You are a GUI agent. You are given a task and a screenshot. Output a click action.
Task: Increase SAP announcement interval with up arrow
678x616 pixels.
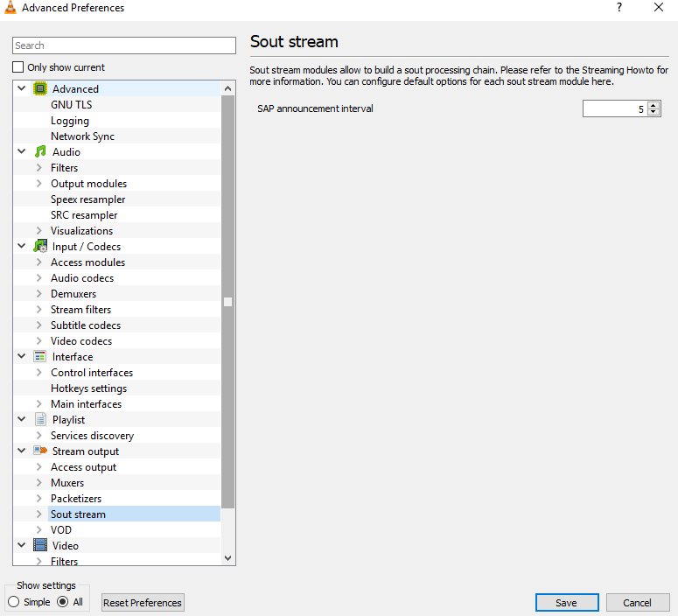[654, 105]
